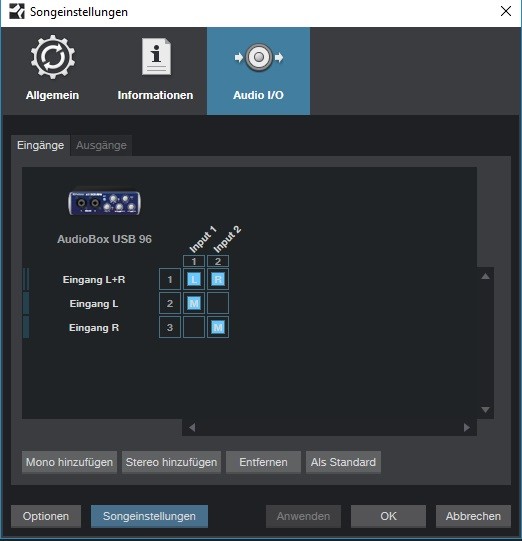Click the scroll left arrow below the matrix
This screenshot has height=541, width=522.
(192, 427)
